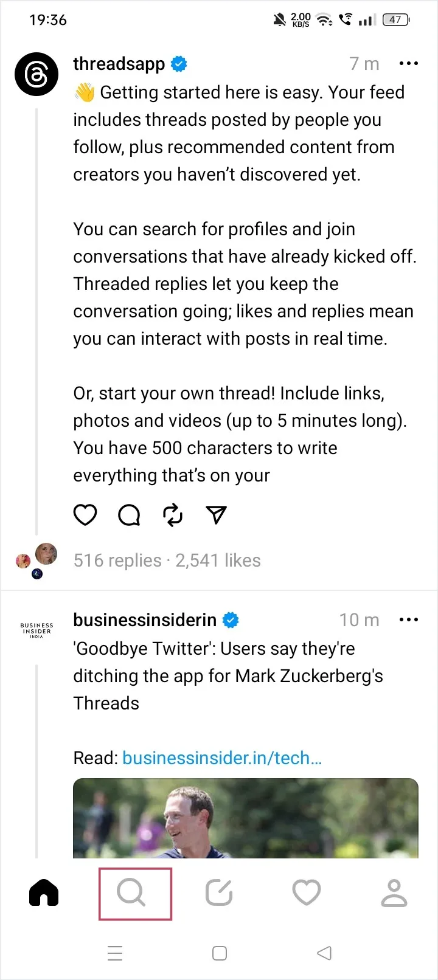View businessinsiderin username profile
This screenshot has width=438, height=980.
pyautogui.click(x=145, y=620)
